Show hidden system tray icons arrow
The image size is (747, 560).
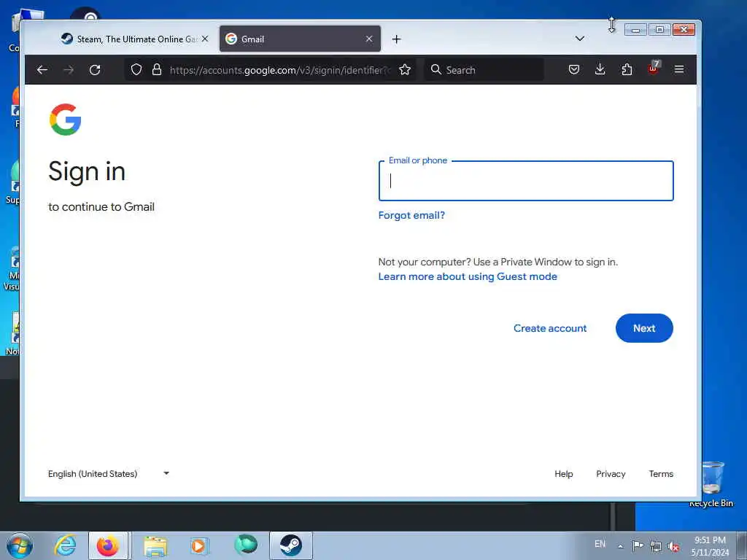(x=620, y=546)
